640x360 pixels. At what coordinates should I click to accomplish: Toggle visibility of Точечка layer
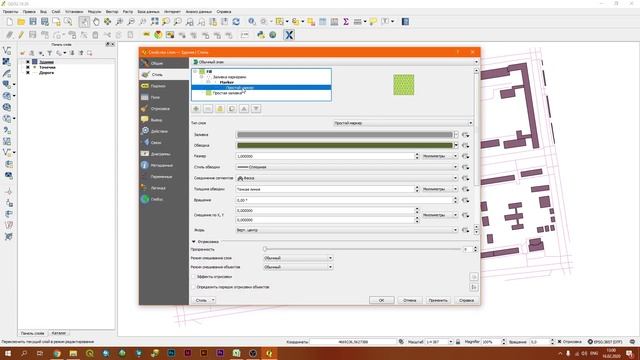(27, 67)
